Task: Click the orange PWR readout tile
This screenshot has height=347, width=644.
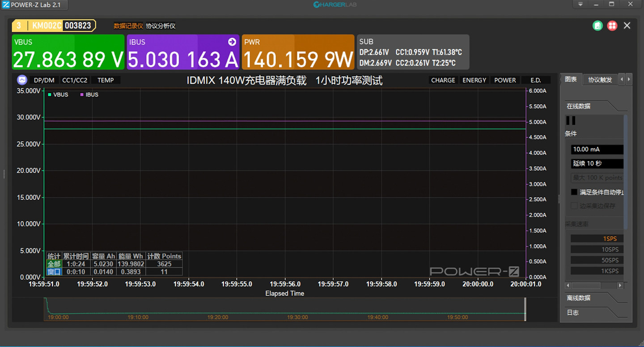Action: [x=298, y=52]
